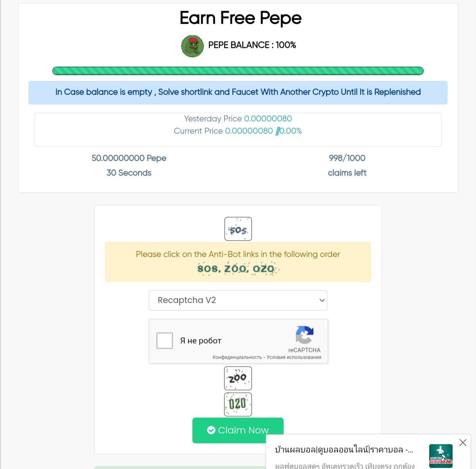Click the anti-bot order instruction image

[238, 269]
